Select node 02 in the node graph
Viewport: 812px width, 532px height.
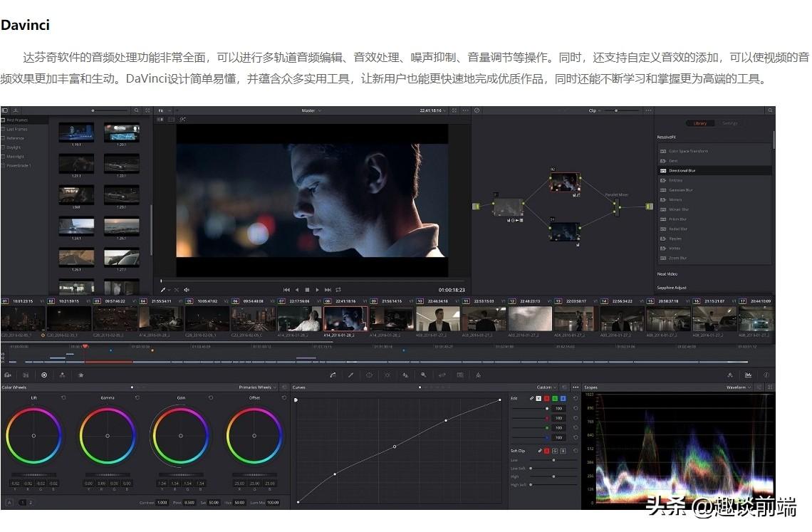pos(564,183)
